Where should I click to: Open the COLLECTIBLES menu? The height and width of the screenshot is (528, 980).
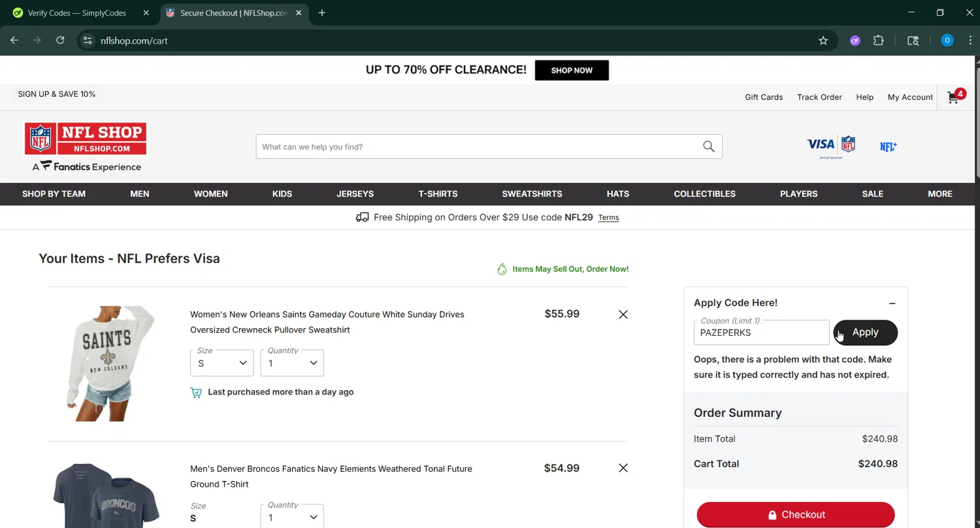(704, 193)
